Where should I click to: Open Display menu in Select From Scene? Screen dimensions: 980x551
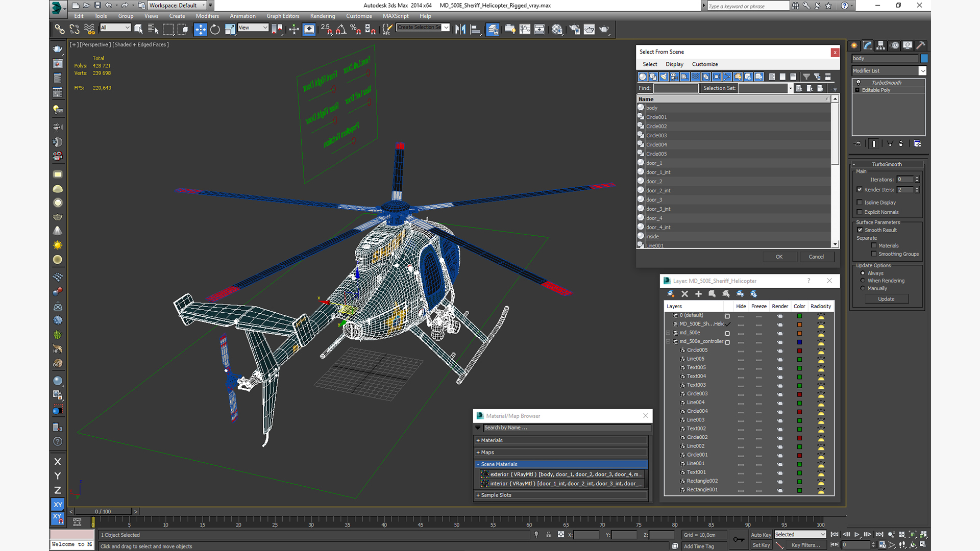674,64
